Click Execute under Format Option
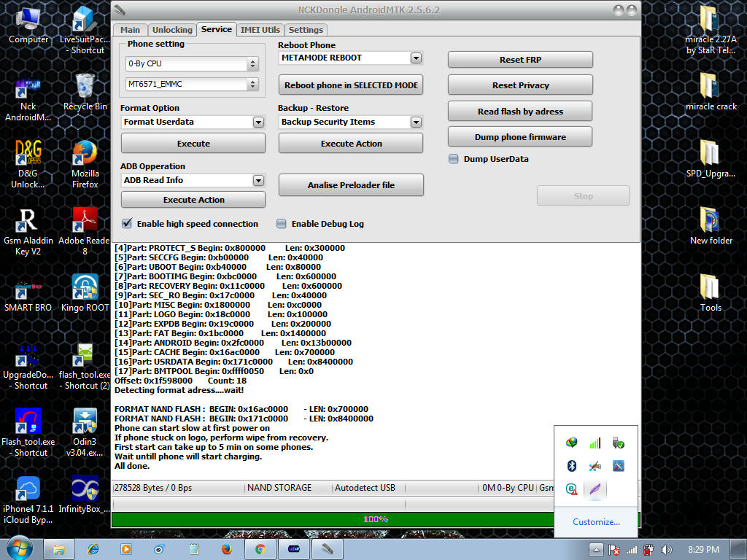747x560 pixels. [193, 144]
